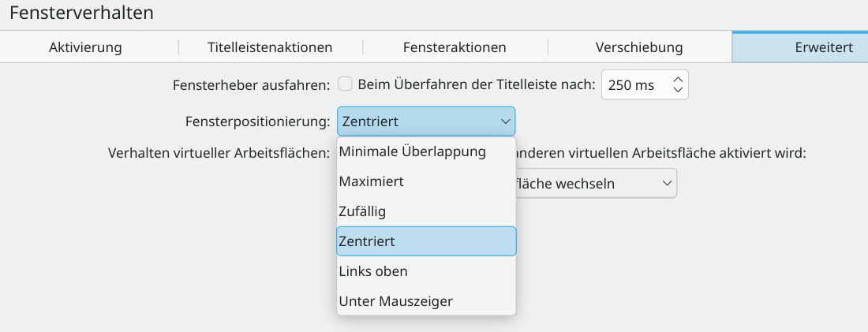Screen dimensions: 868x332
Task: Pick Zufällig from the dropdown list
Action: click(x=362, y=211)
